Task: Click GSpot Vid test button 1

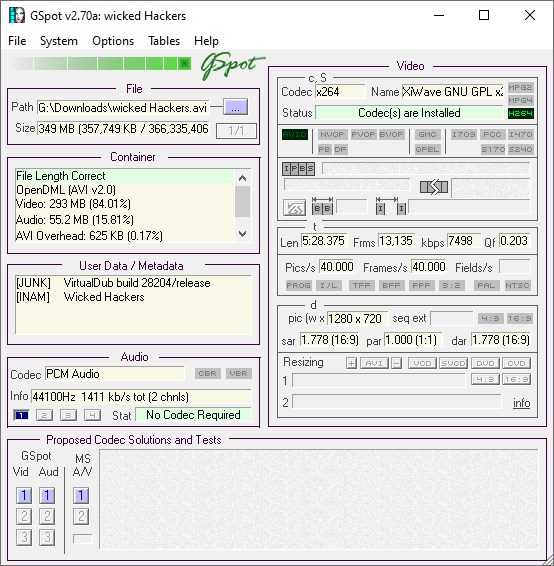Action: coord(24,496)
